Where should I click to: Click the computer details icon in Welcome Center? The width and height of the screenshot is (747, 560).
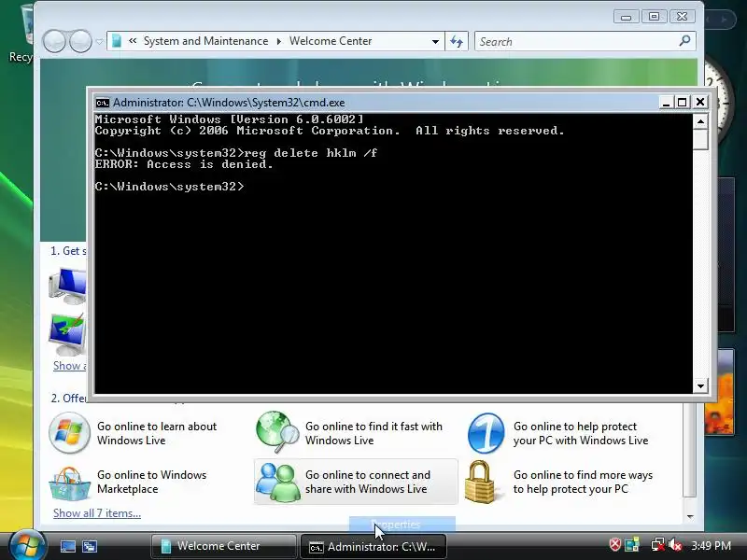tap(67, 286)
